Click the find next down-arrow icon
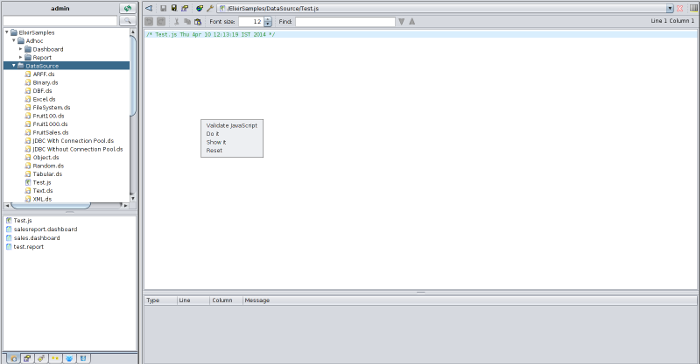Image resolution: width=700 pixels, height=364 pixels. click(x=402, y=21)
